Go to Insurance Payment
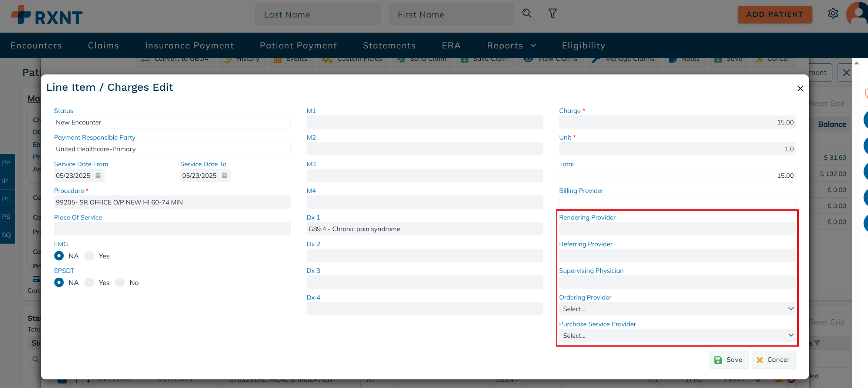Viewport: 868px width, 388px height. click(x=189, y=46)
